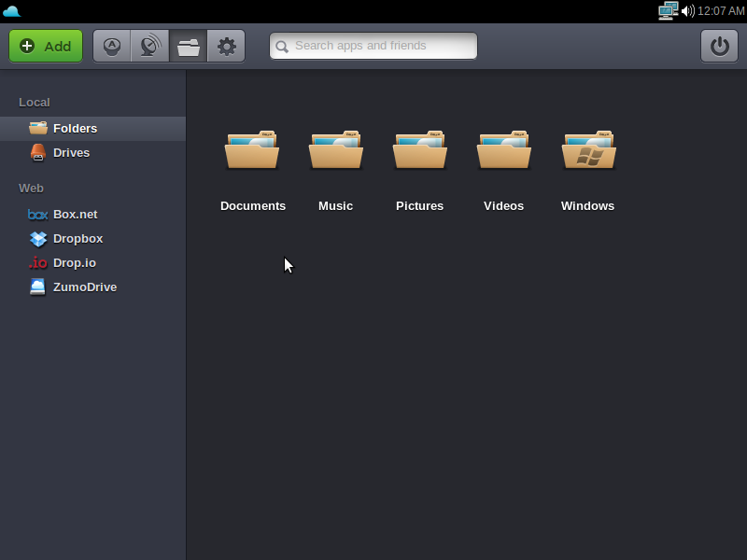Open settings with the gear icon
This screenshot has height=560, width=747.
pos(226,46)
